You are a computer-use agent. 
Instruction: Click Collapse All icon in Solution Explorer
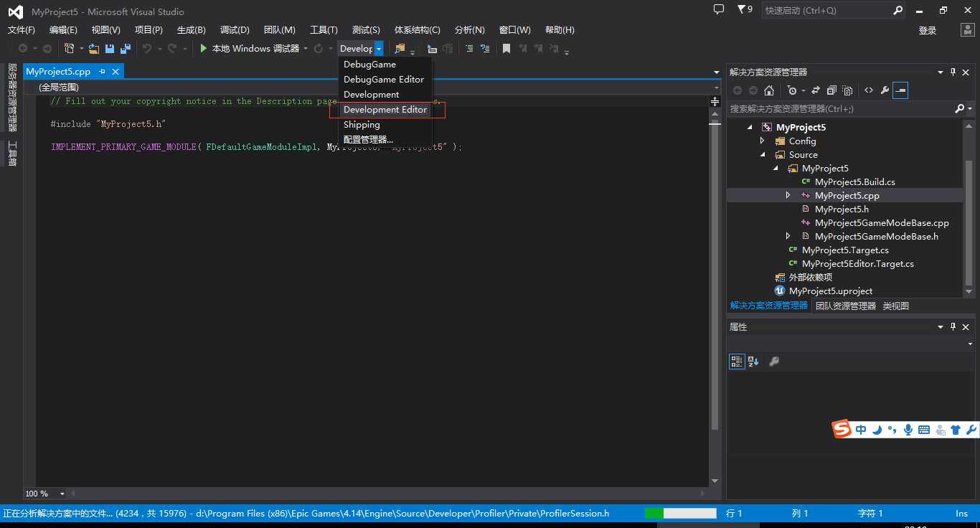(x=831, y=90)
